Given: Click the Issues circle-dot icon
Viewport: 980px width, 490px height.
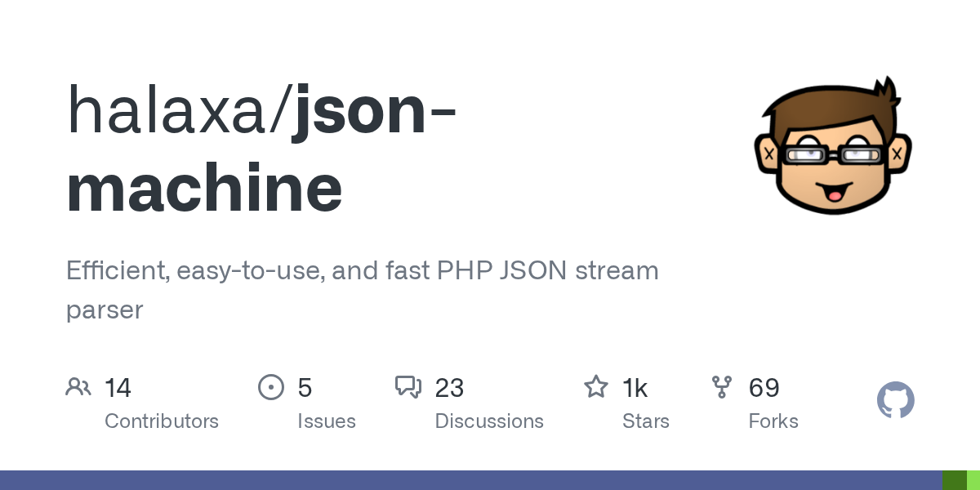Looking at the screenshot, I should point(270,386).
